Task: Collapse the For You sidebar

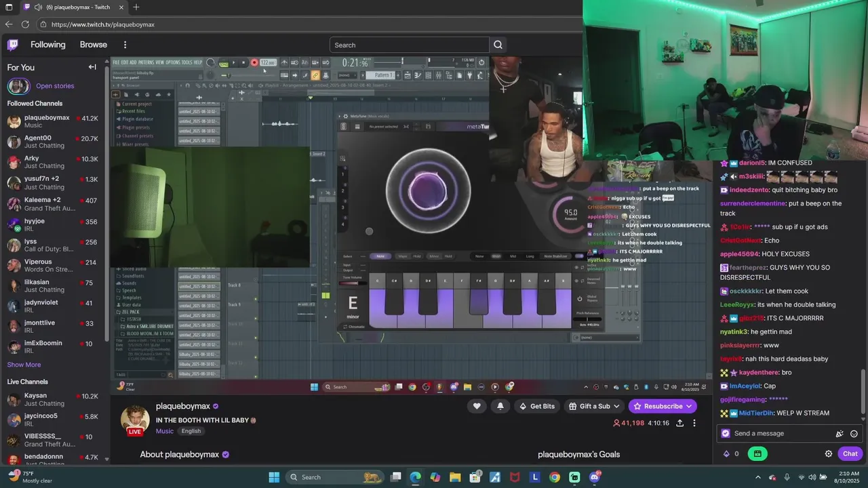Action: tap(92, 67)
